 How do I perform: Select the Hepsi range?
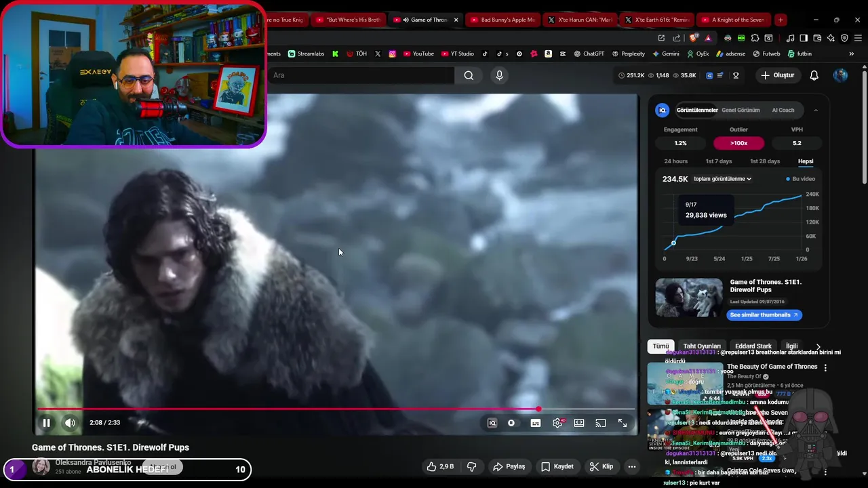coord(806,161)
